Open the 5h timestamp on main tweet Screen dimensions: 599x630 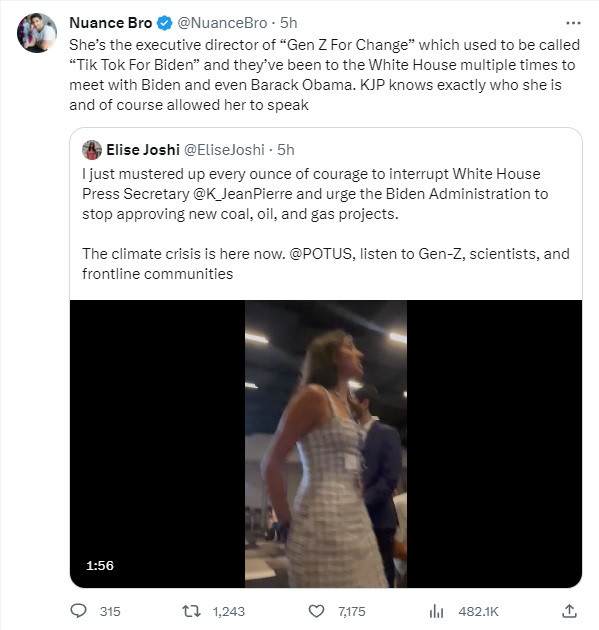click(x=288, y=23)
